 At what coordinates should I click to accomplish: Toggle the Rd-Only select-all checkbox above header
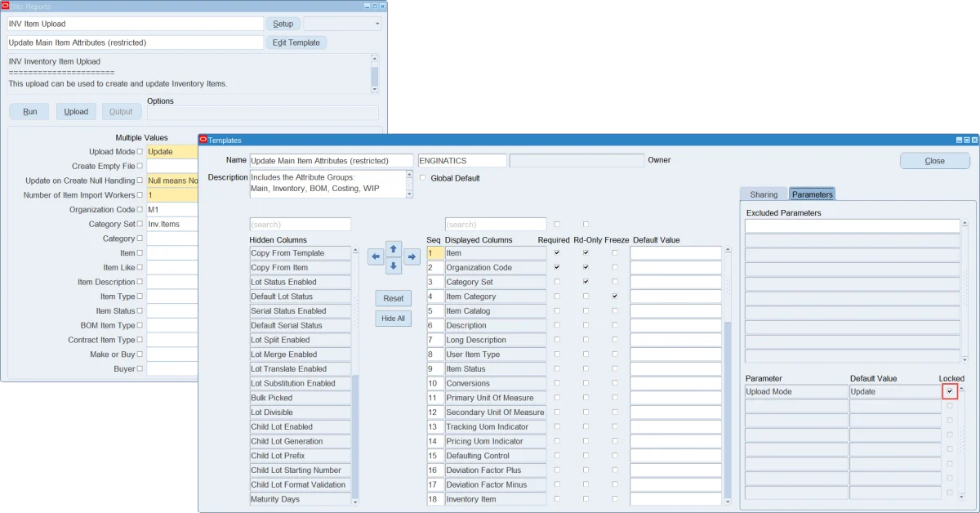(x=586, y=224)
